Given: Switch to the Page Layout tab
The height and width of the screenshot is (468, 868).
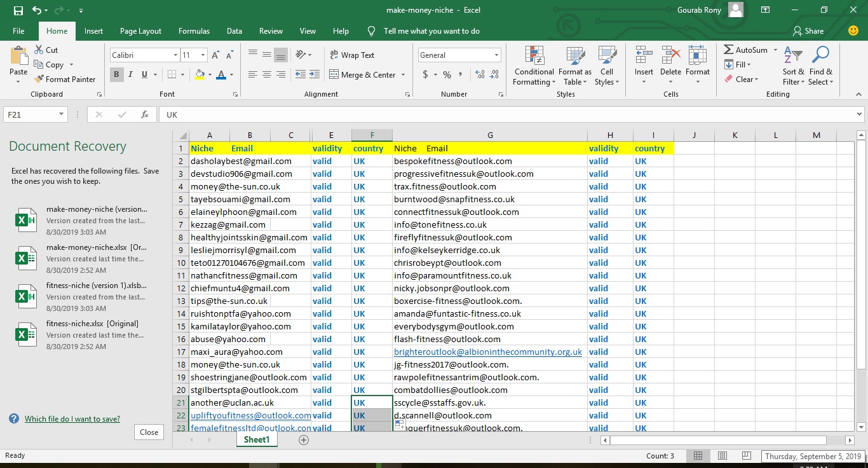Looking at the screenshot, I should (x=140, y=31).
